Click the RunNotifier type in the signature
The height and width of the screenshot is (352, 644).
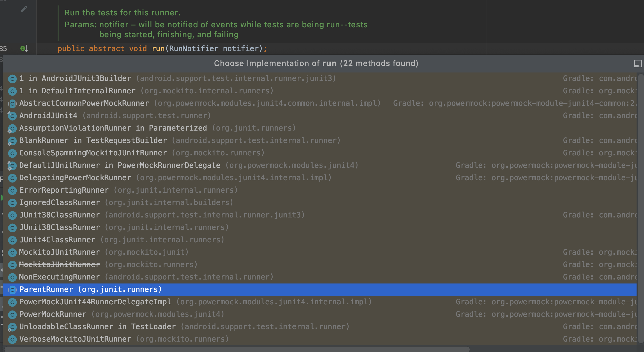(194, 48)
